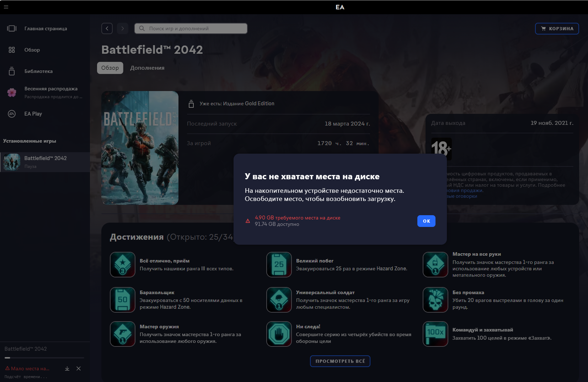Image resolution: width=588 pixels, height=382 pixels.
Task: Click Просмотреть все achievements button
Action: 340,361
